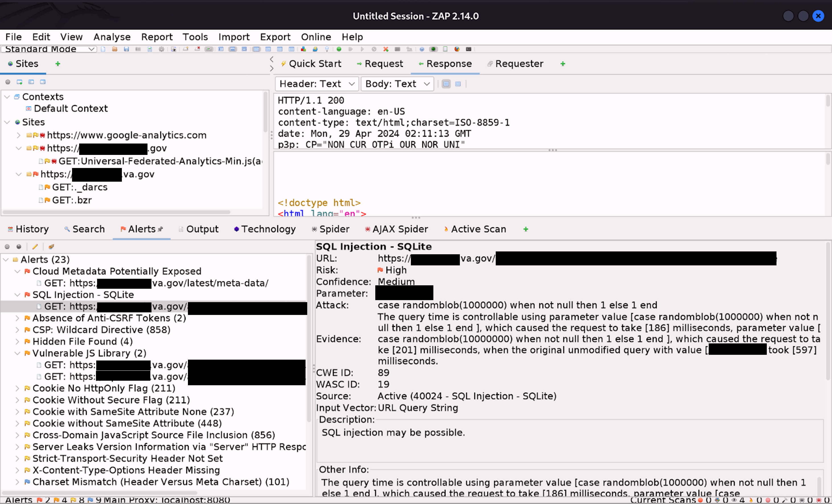Switch to the Request tab
The width and height of the screenshot is (832, 504).
pyautogui.click(x=380, y=64)
